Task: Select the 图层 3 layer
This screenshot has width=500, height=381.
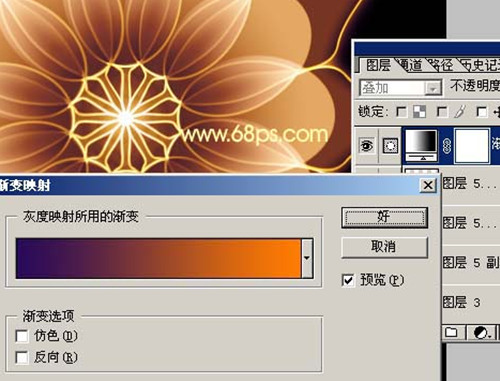Action: click(x=471, y=302)
